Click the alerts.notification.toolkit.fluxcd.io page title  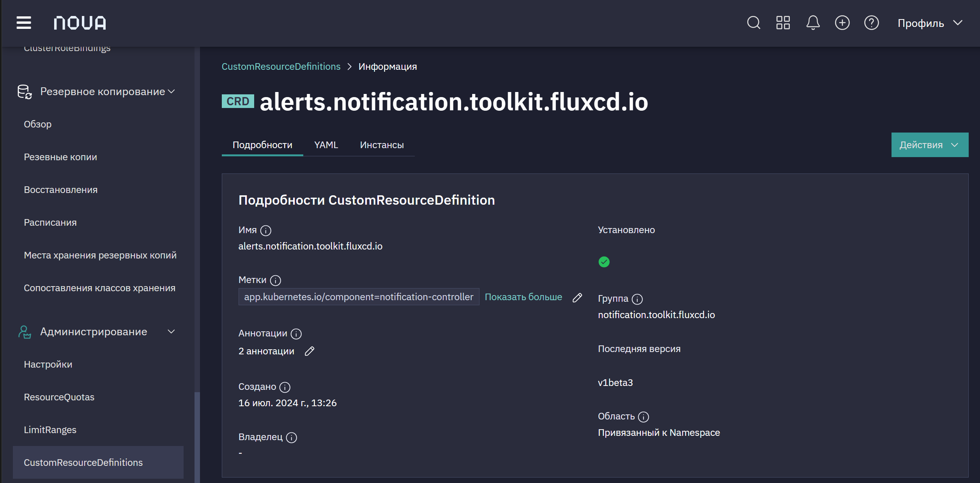[454, 102]
